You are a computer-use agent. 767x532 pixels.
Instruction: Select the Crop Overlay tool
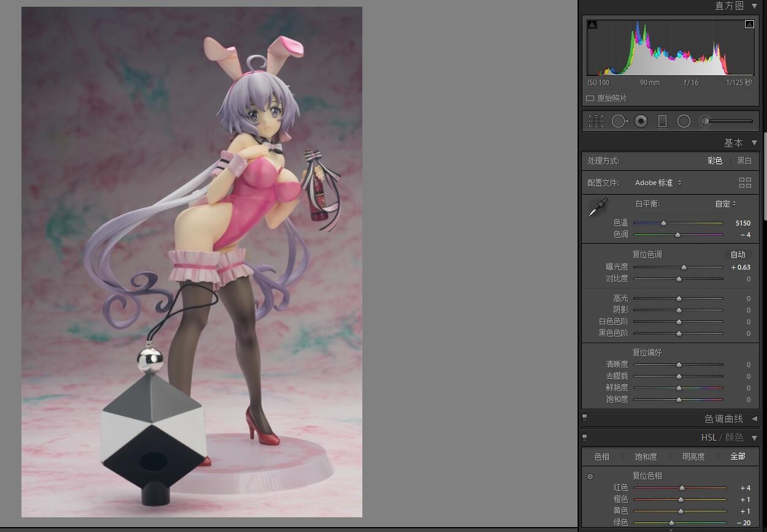point(596,121)
